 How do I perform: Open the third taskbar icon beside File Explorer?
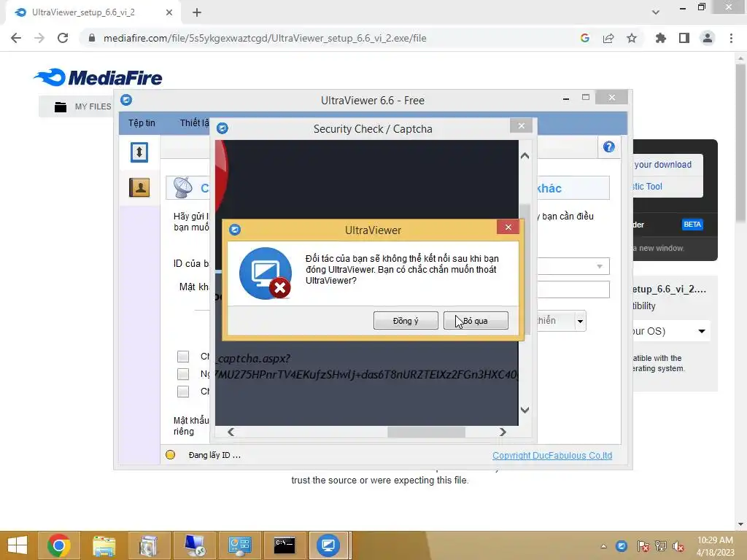point(148,545)
